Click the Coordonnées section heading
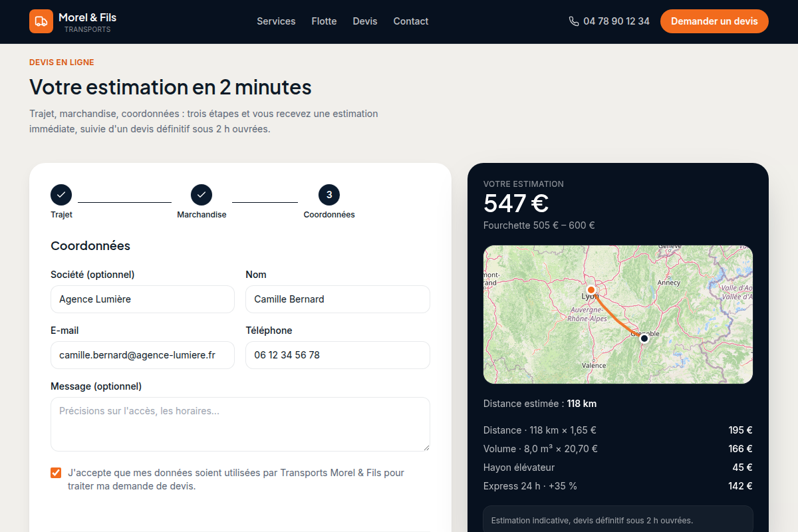This screenshot has height=532, width=798. [90, 246]
